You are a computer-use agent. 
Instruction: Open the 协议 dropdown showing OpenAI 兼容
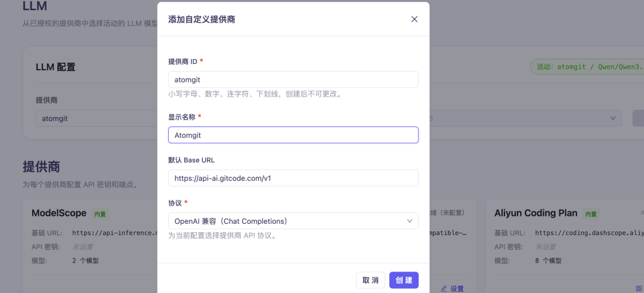point(293,221)
